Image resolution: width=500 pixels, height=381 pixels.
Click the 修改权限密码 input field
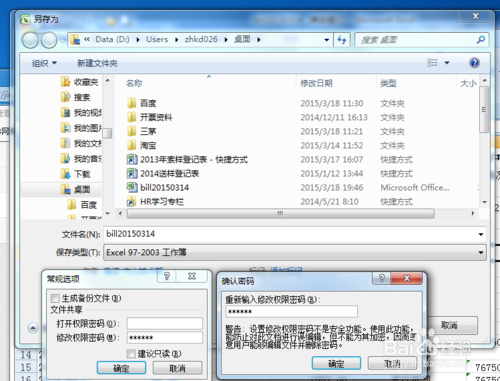tap(165, 338)
